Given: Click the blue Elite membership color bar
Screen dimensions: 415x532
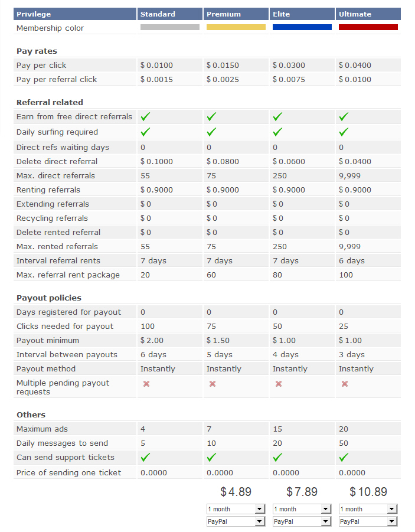Looking at the screenshot, I should 302,27.
